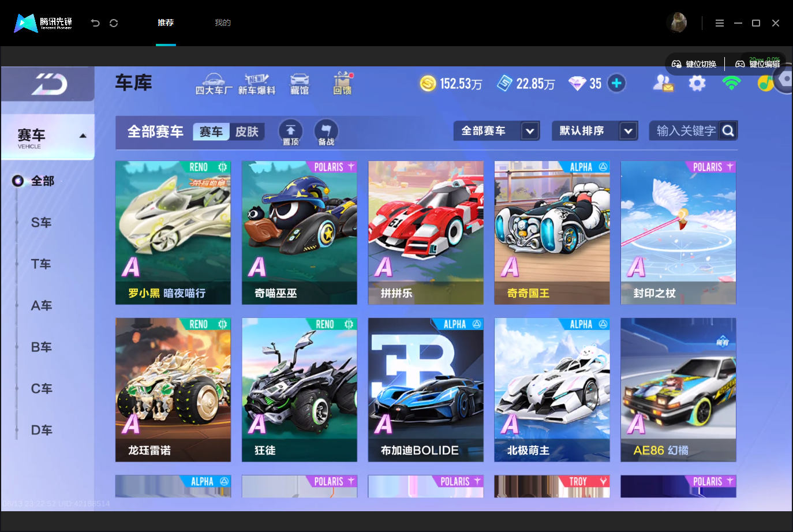Open the user avatar profile
The image size is (793, 532).
click(x=676, y=23)
